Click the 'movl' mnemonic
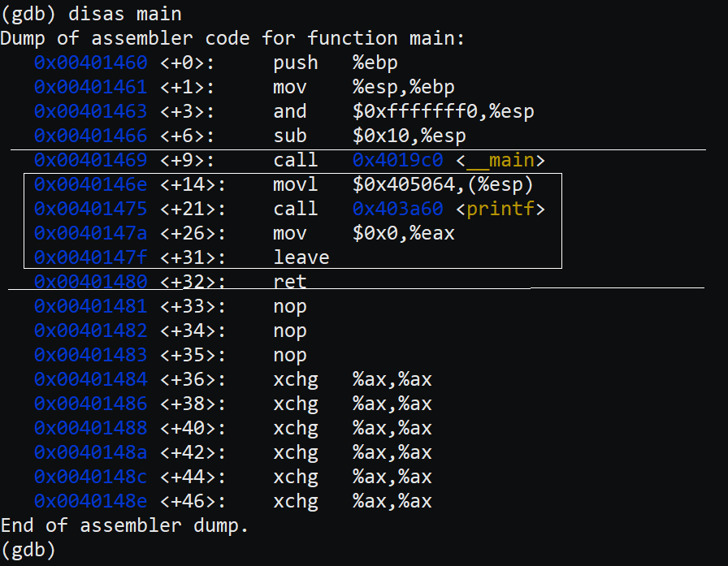Screen dimensions: 728x566 296,184
